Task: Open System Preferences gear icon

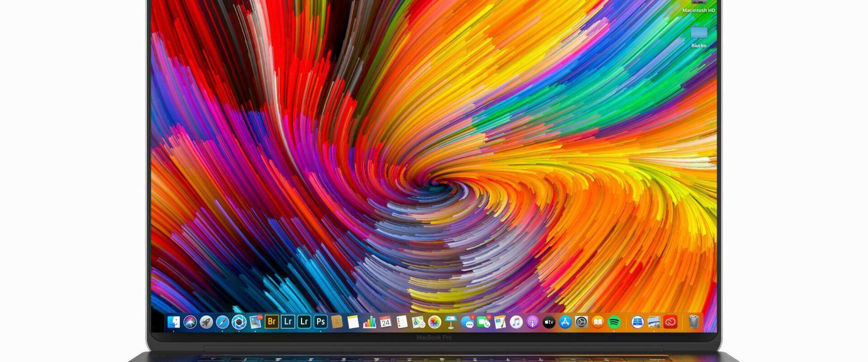Action: click(581, 322)
